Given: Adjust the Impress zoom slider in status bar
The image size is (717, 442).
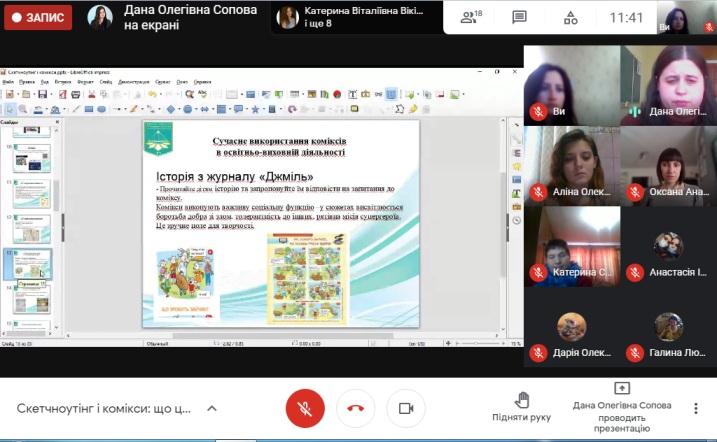Looking at the screenshot, I should (479, 343).
